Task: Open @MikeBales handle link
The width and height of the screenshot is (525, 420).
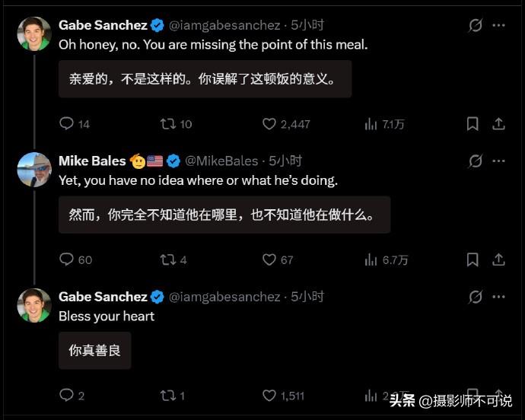Action: pyautogui.click(x=222, y=161)
